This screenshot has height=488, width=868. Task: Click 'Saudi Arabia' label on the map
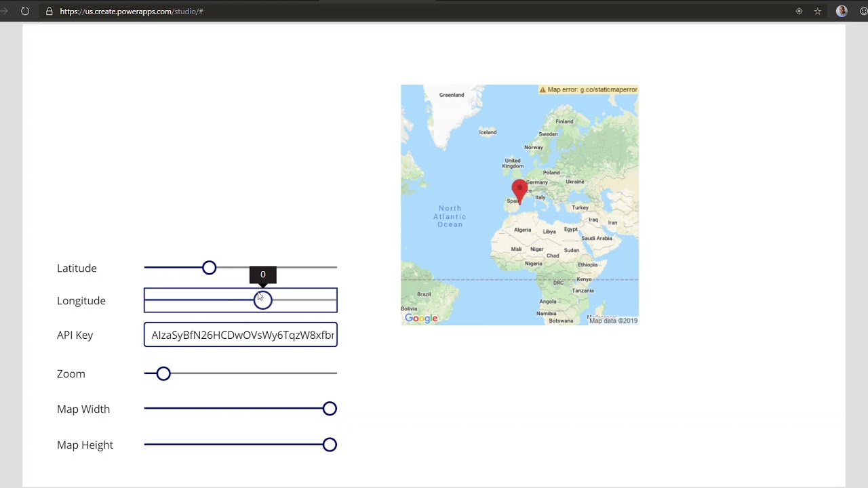[597, 238]
